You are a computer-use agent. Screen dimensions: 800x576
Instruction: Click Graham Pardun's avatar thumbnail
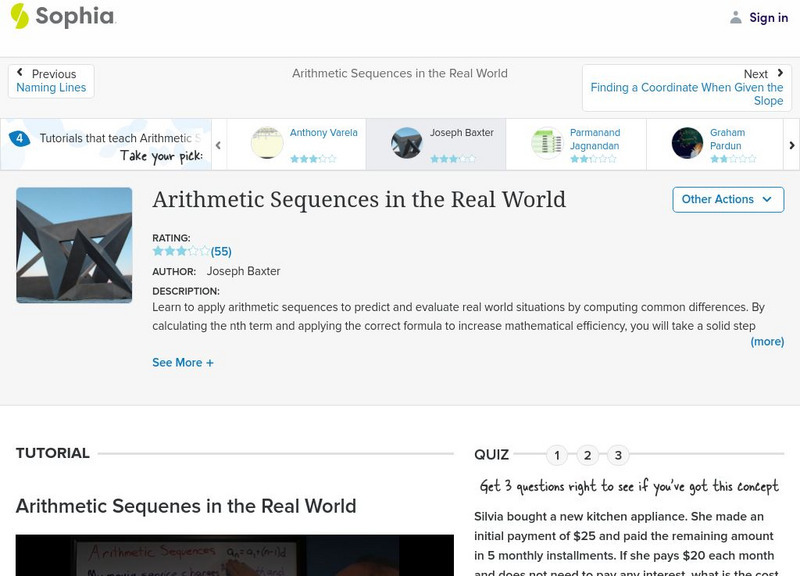(687, 143)
